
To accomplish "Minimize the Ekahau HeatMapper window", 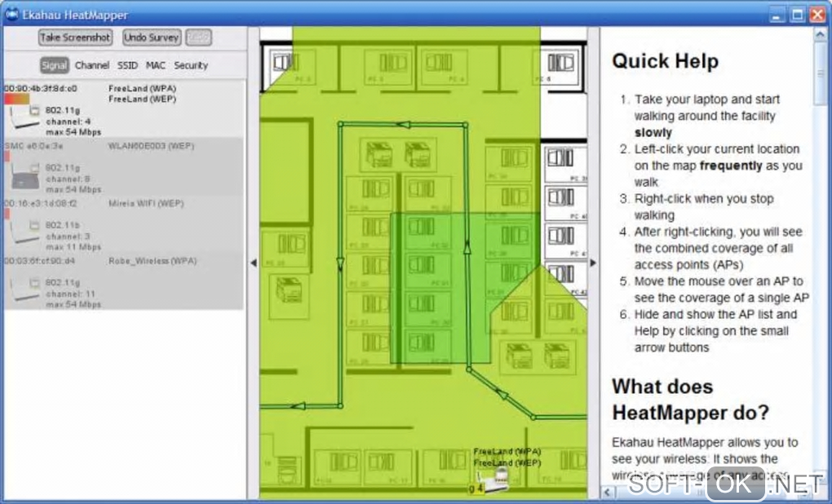I will [777, 15].
